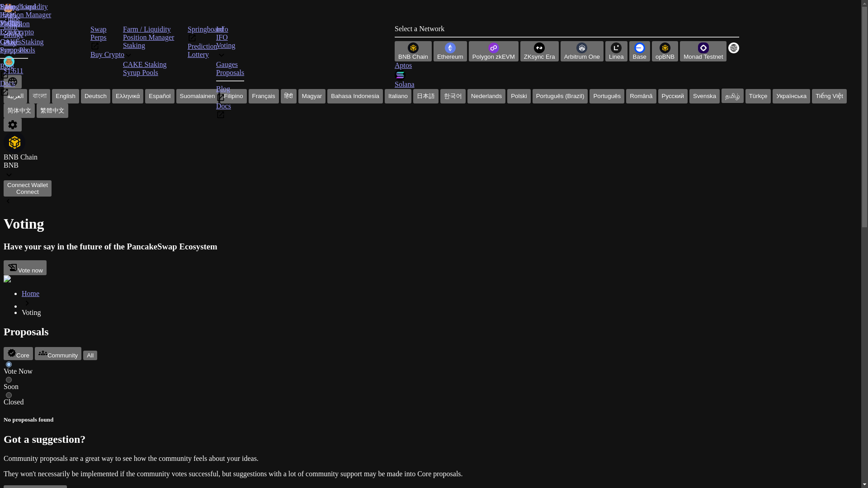Switch to the All proposals tab
The height and width of the screenshot is (488, 868).
click(90, 356)
